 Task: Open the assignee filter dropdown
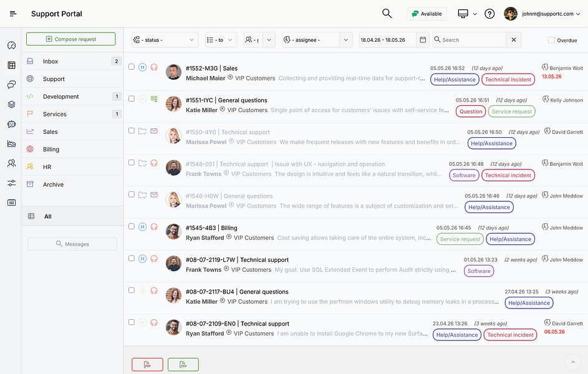pyautogui.click(x=317, y=40)
